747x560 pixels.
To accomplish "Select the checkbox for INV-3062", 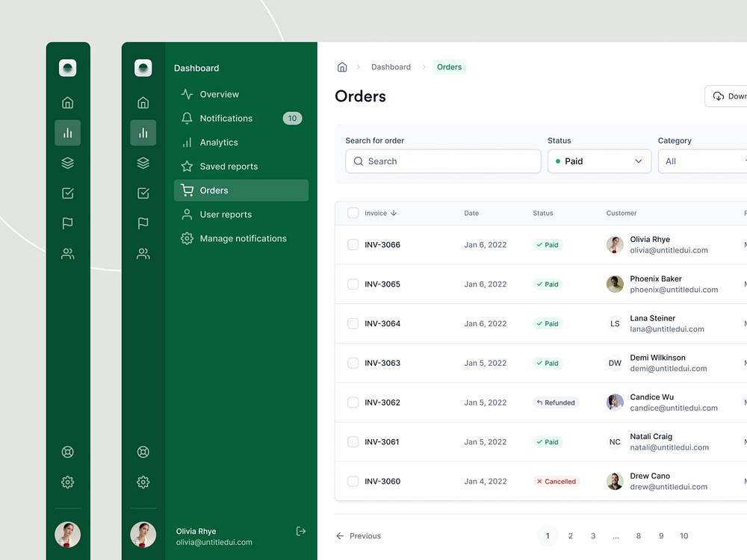I will 353,402.
